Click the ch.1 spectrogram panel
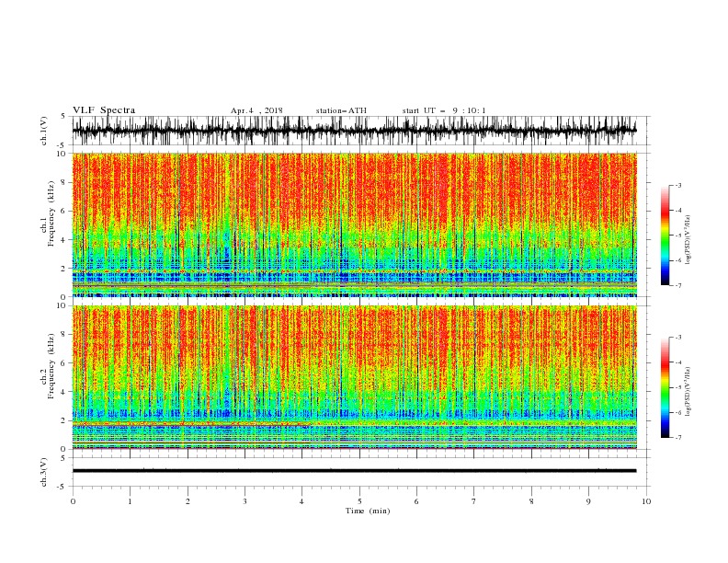 [x=354, y=224]
